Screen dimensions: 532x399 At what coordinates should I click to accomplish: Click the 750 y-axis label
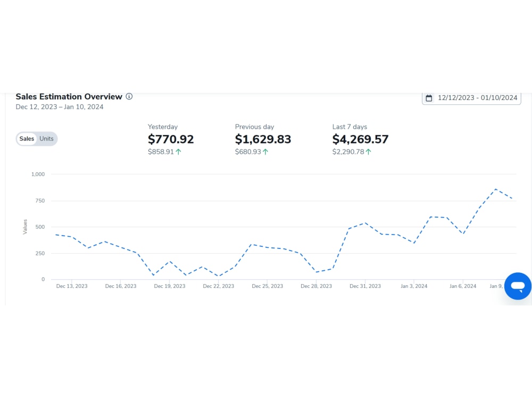(40, 201)
